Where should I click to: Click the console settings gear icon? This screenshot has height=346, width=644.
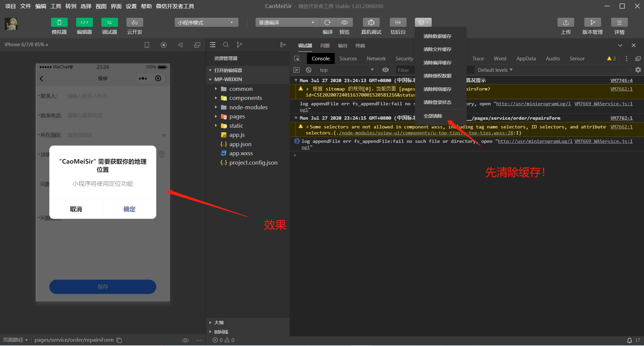tap(638, 70)
